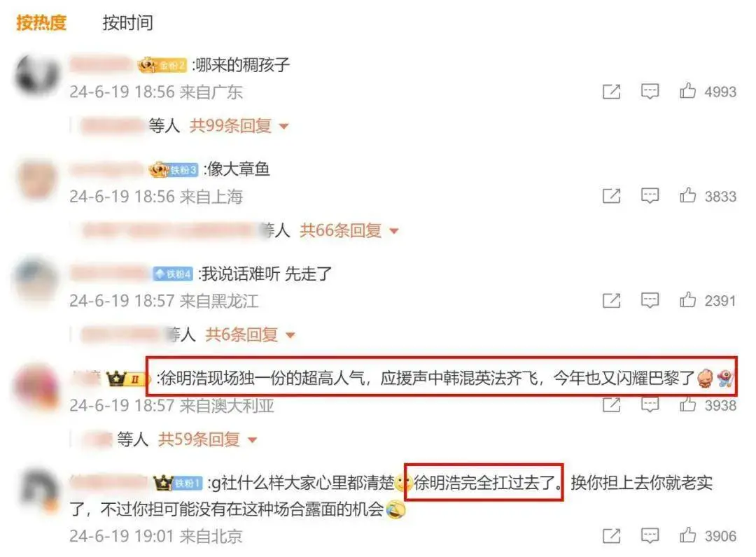Viewport: 756px width, 557px height.
Task: Like the comment from 澳大利亚
Action: [x=687, y=404]
